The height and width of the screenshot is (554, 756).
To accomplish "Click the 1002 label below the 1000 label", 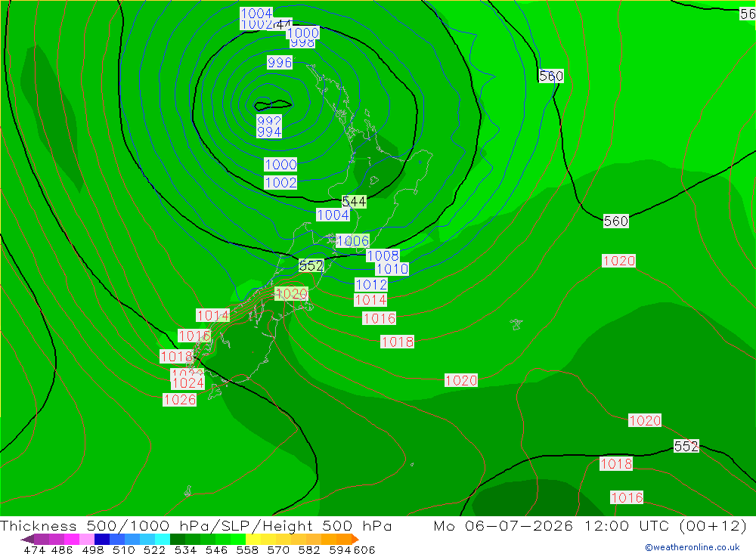I will (x=280, y=183).
